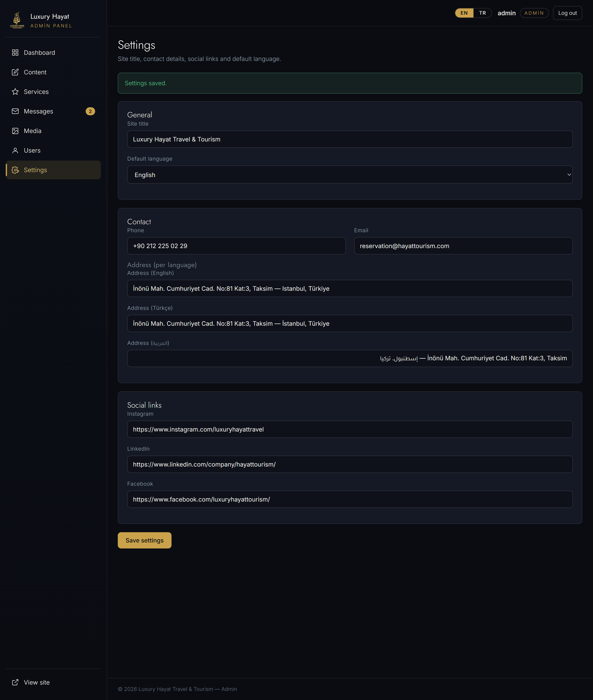Switch interface language to TR
Image resolution: width=593 pixels, height=700 pixels.
[482, 13]
